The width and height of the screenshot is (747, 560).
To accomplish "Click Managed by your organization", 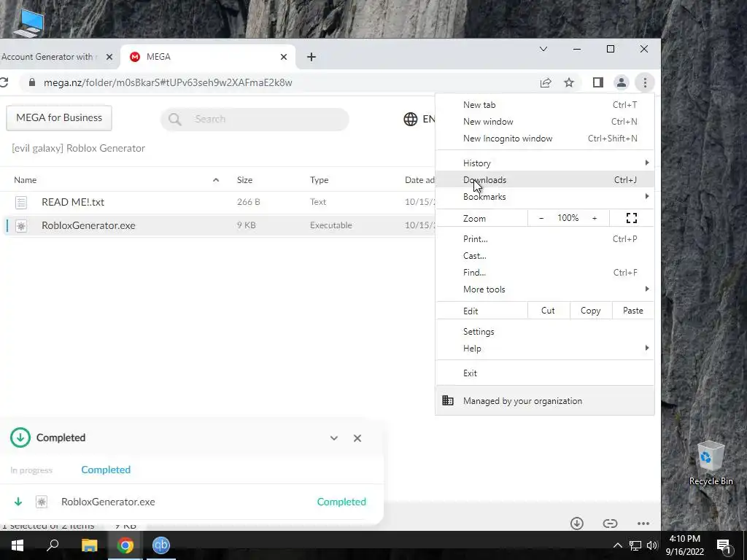I will tap(545, 401).
